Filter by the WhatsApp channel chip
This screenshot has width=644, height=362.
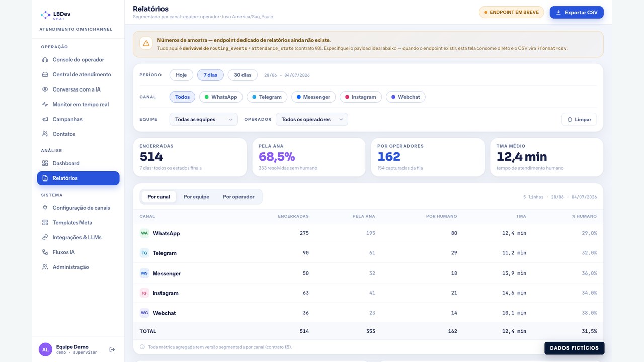tap(221, 97)
